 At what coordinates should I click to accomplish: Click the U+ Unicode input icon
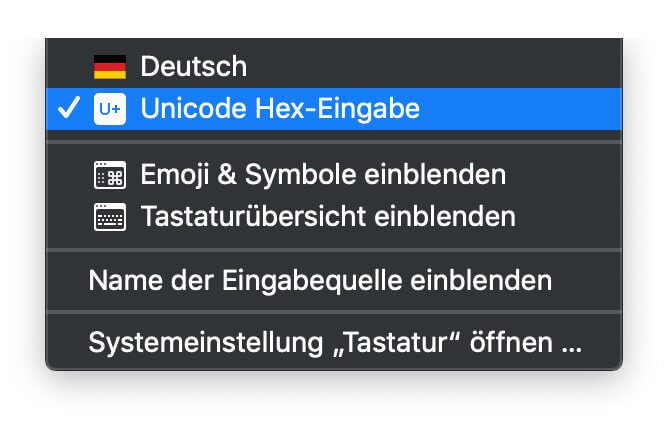[110, 109]
